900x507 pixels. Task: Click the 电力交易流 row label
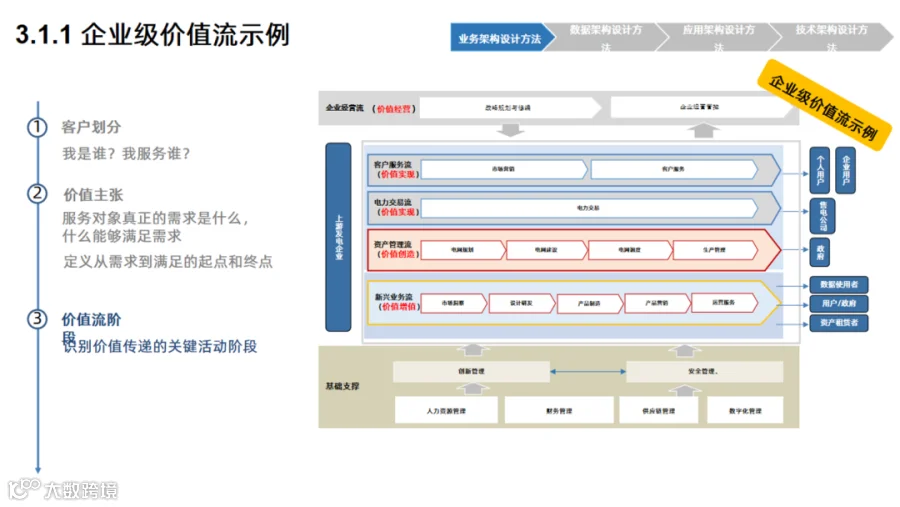pos(393,202)
